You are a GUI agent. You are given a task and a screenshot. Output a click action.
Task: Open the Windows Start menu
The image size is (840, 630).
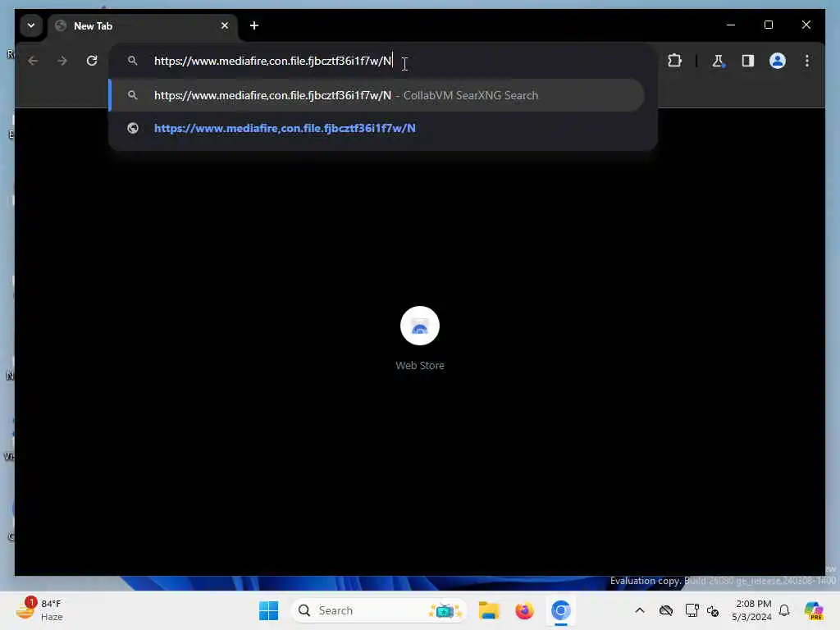point(268,610)
